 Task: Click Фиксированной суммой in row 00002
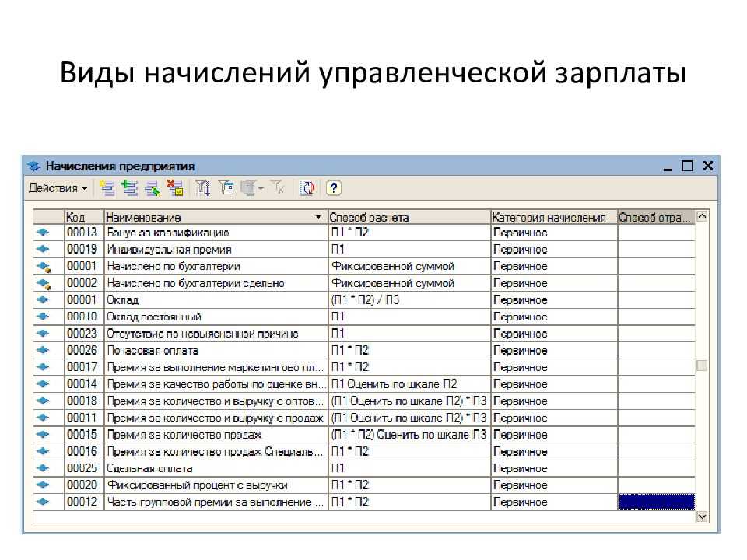(x=409, y=283)
